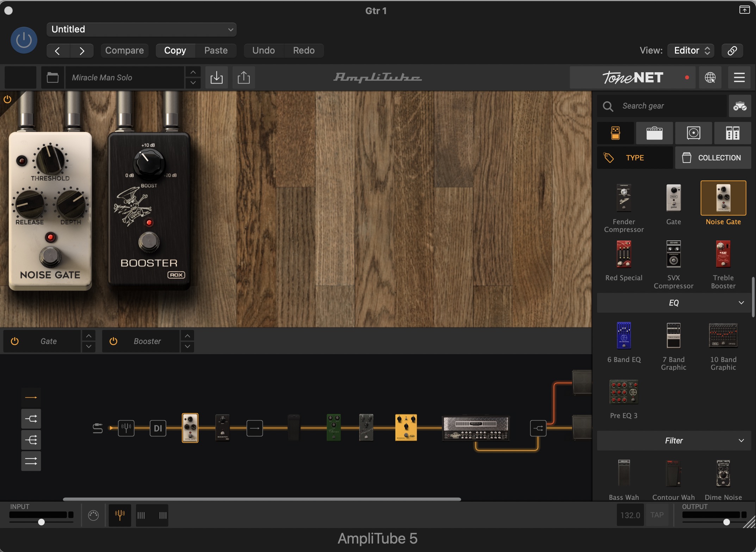Toggle the stomp area power icon
The image size is (756, 552).
(x=7, y=99)
